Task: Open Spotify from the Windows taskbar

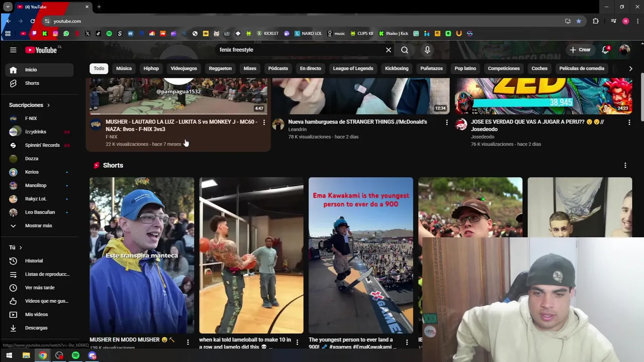Action: [75, 355]
